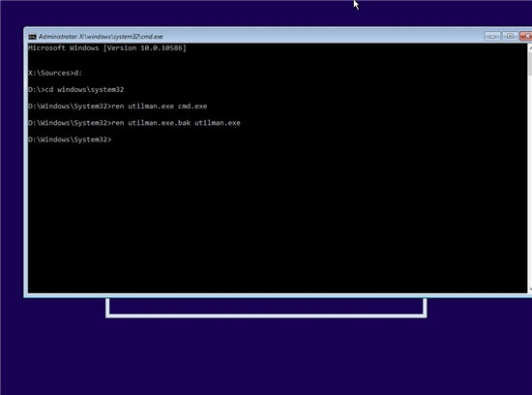Click the ren utilman.exe cmd.exe line
532x395 pixels.
118,106
